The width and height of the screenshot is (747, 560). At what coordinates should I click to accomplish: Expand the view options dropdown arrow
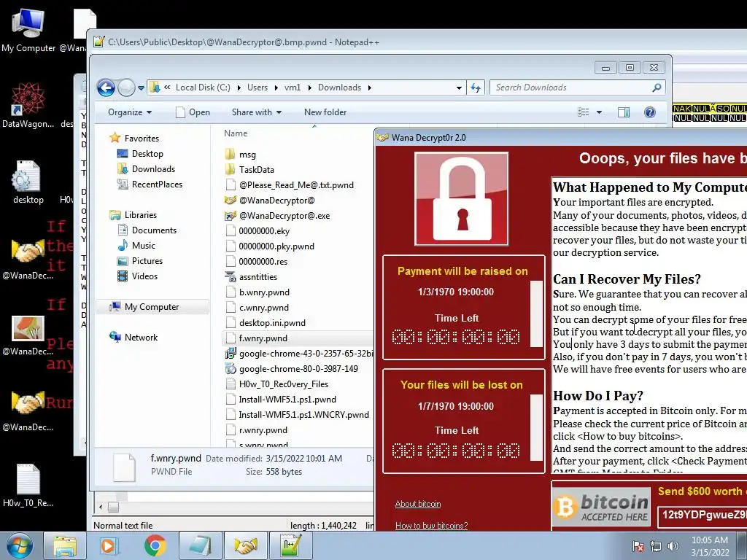click(x=600, y=112)
